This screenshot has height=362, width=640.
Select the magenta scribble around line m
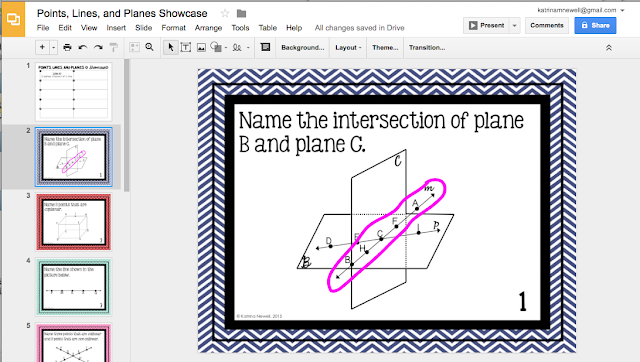coord(387,235)
